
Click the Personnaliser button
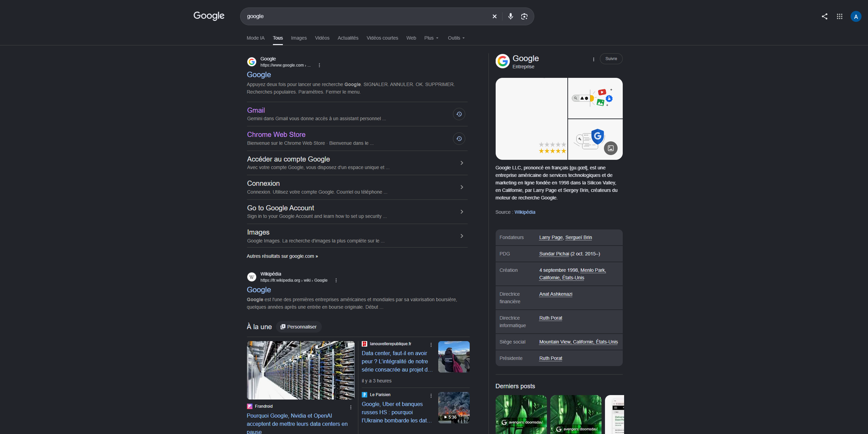(299, 327)
